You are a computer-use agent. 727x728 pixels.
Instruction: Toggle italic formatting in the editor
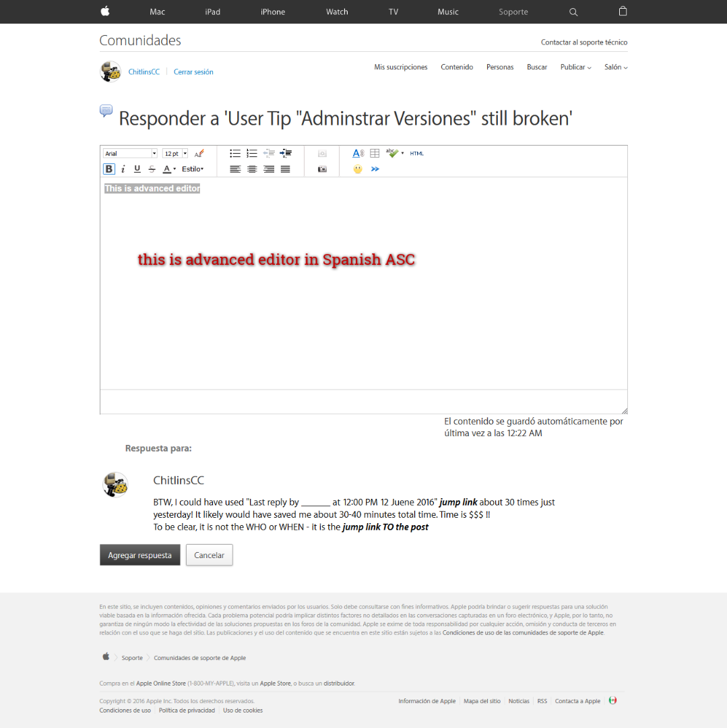(x=123, y=169)
